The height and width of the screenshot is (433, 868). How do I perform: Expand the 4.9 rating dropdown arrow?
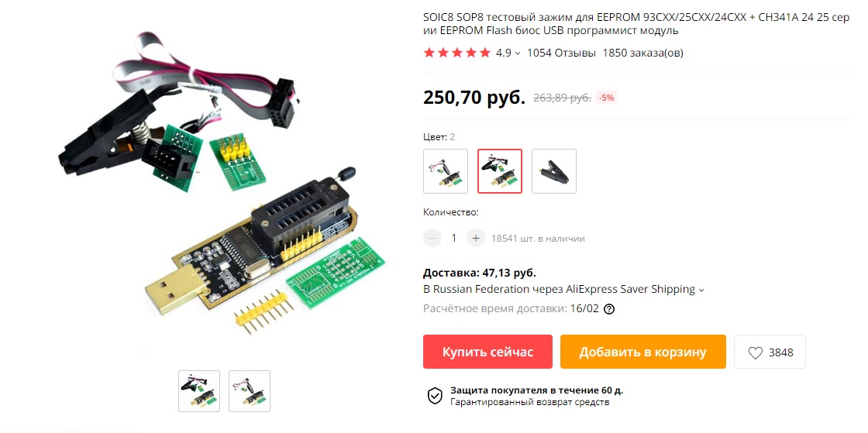pos(518,53)
